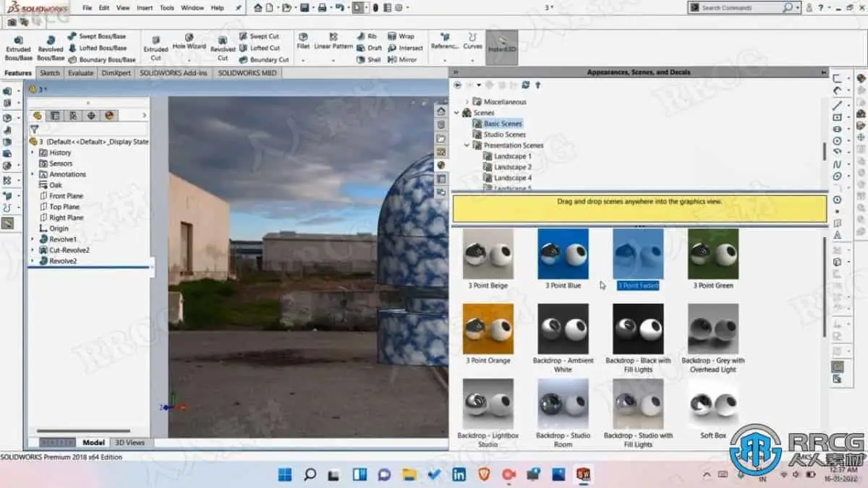
Task: Select the Landscape 2 scene folder
Action: pos(512,167)
